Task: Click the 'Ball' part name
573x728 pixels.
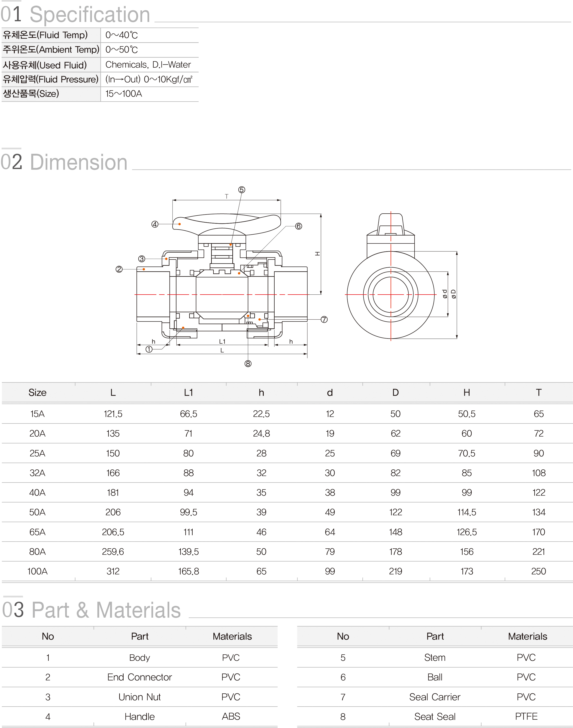Action: click(435, 677)
